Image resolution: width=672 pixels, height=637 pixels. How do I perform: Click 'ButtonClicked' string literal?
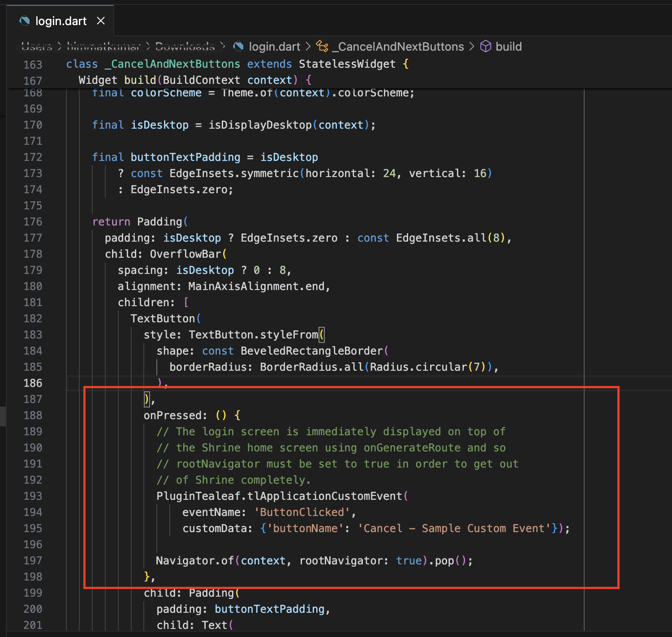click(x=302, y=512)
